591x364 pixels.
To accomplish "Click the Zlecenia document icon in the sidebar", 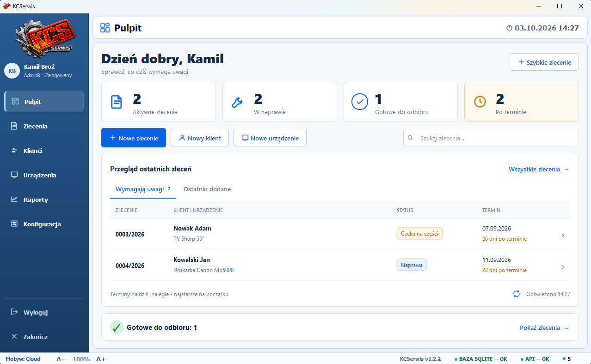I will (14, 126).
